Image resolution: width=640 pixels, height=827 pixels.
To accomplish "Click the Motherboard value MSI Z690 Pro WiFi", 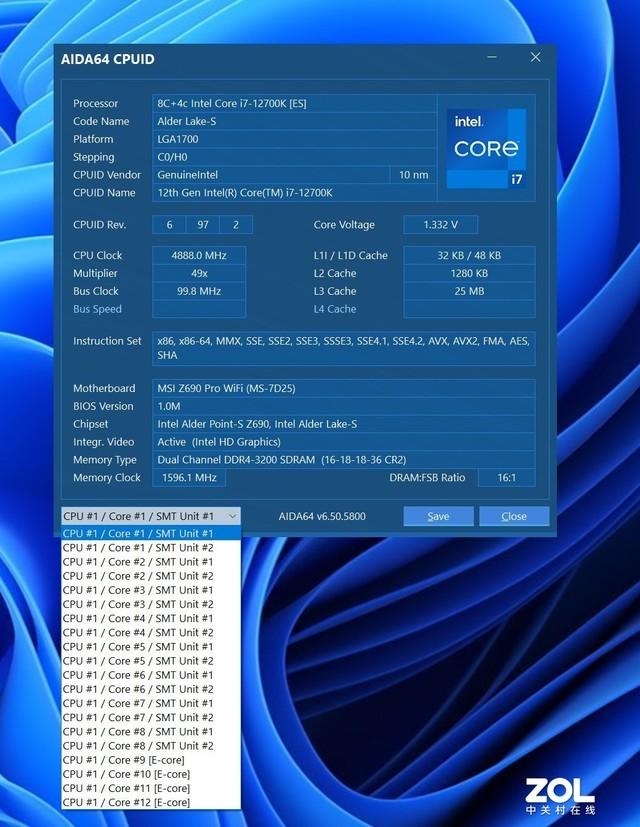I will coord(343,388).
